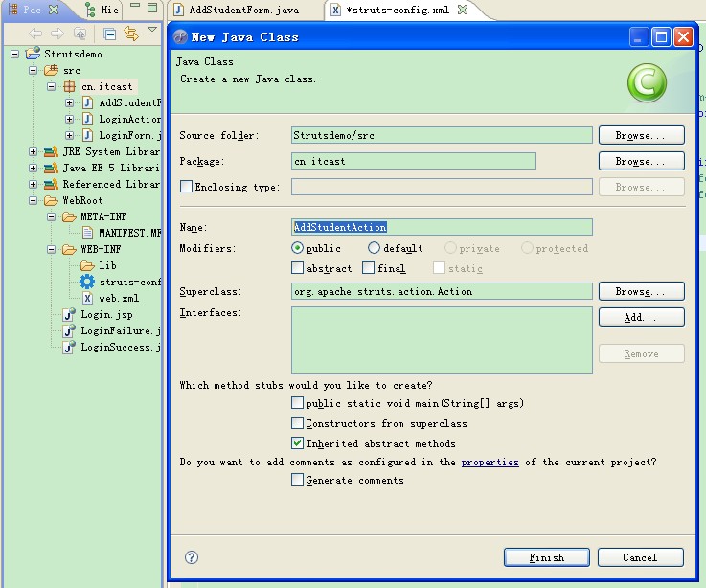Switch to the AddStudentForm.java editor tab

tap(237, 10)
